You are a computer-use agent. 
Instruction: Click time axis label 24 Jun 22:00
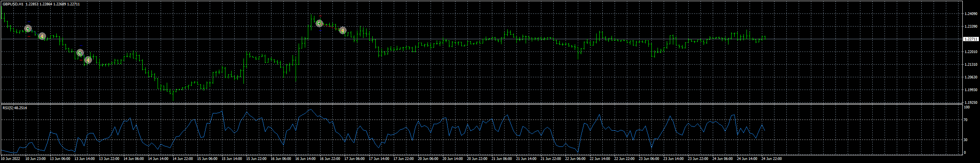coord(772,158)
